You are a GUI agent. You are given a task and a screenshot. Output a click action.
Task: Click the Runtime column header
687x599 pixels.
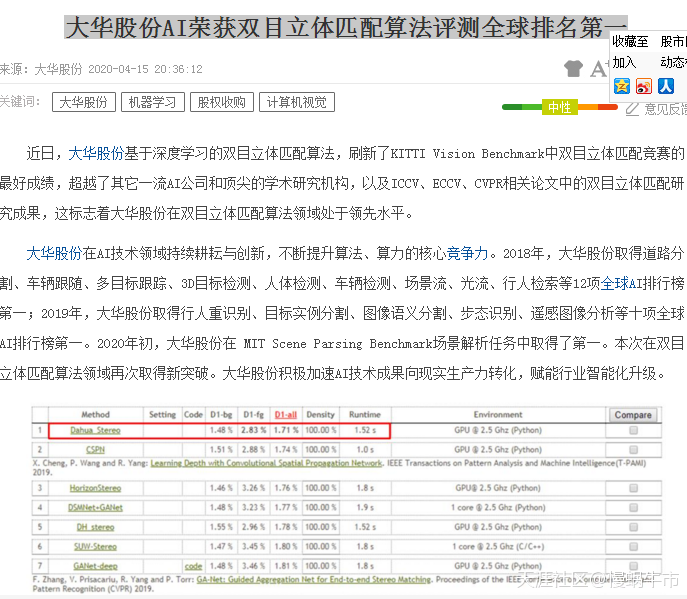click(365, 415)
